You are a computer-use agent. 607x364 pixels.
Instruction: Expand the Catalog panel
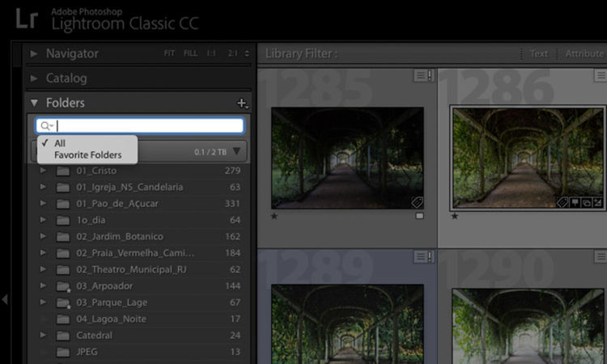pyautogui.click(x=34, y=78)
